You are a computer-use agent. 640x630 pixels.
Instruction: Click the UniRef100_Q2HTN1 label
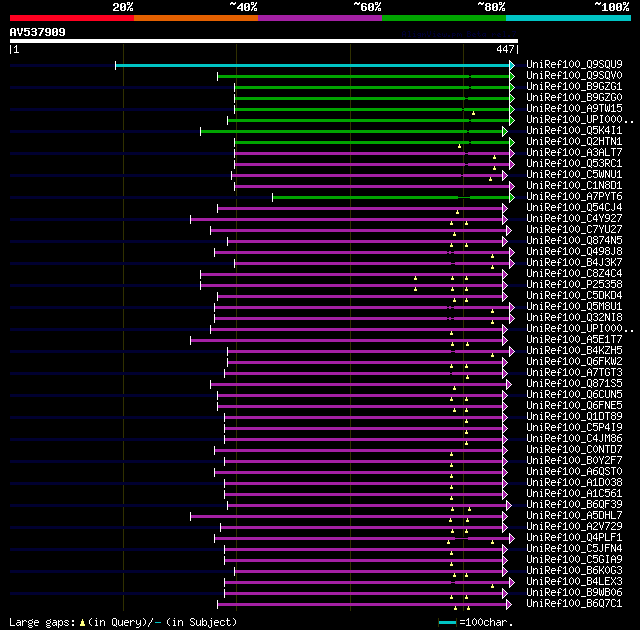tap(574, 141)
